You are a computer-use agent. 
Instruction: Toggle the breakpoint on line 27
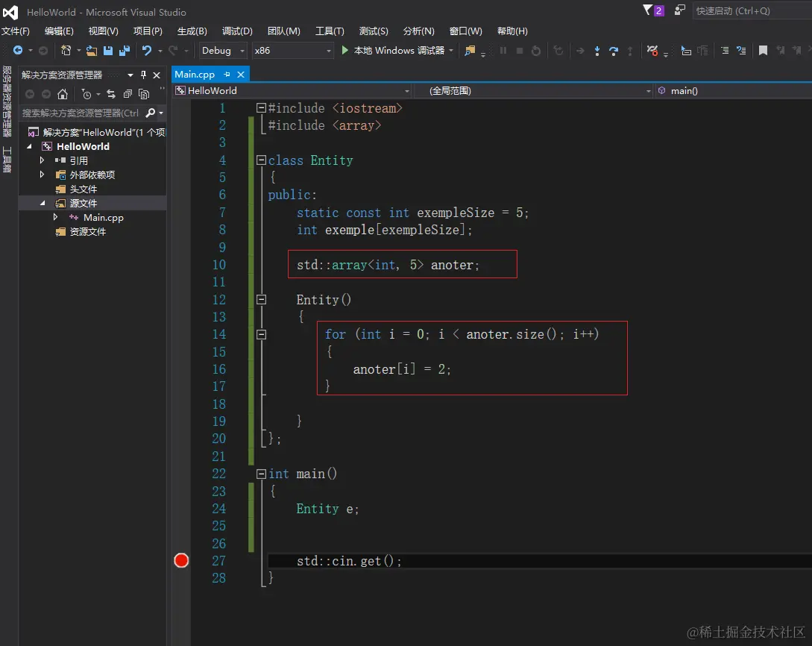[181, 561]
